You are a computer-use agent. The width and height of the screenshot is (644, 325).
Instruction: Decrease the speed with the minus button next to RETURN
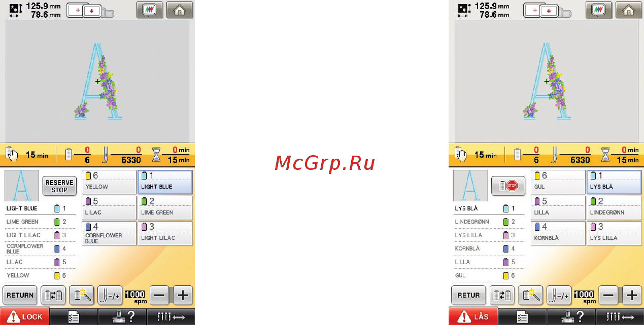click(x=160, y=295)
